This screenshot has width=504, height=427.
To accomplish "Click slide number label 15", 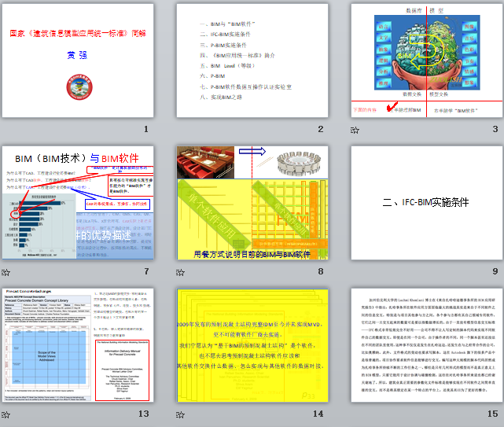I will [493, 414].
